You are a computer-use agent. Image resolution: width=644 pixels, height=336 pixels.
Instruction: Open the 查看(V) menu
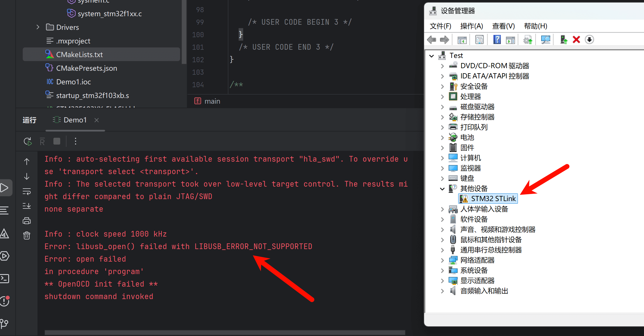pyautogui.click(x=503, y=26)
